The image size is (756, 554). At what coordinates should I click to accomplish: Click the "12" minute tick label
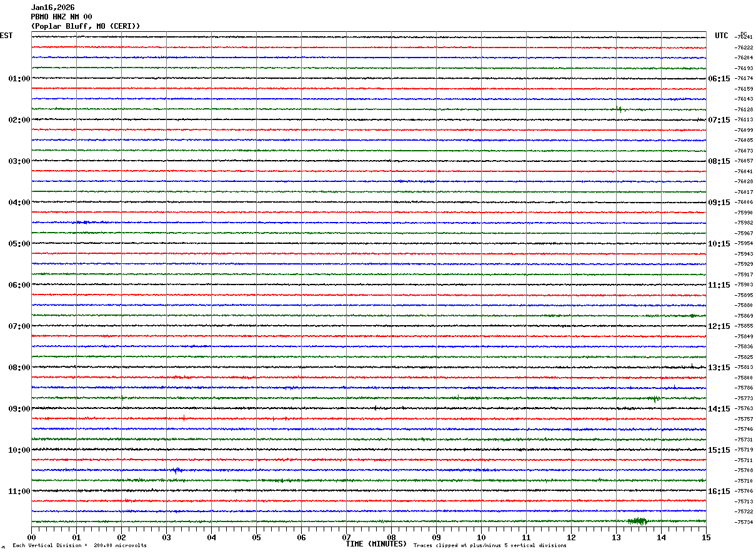pos(571,537)
